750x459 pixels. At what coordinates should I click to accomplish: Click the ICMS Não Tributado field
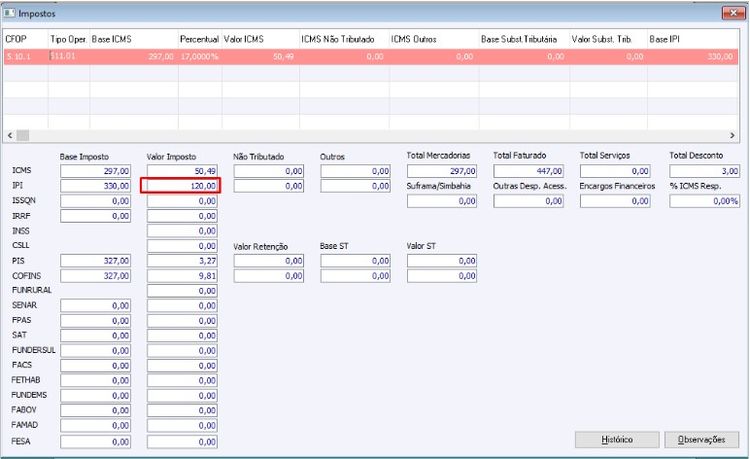tap(269, 171)
